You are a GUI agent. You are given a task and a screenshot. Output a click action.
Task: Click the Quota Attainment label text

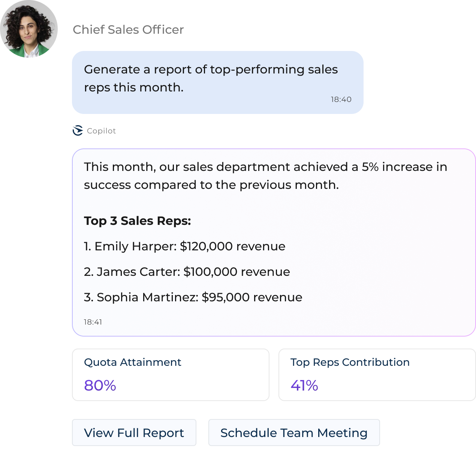pyautogui.click(x=132, y=362)
